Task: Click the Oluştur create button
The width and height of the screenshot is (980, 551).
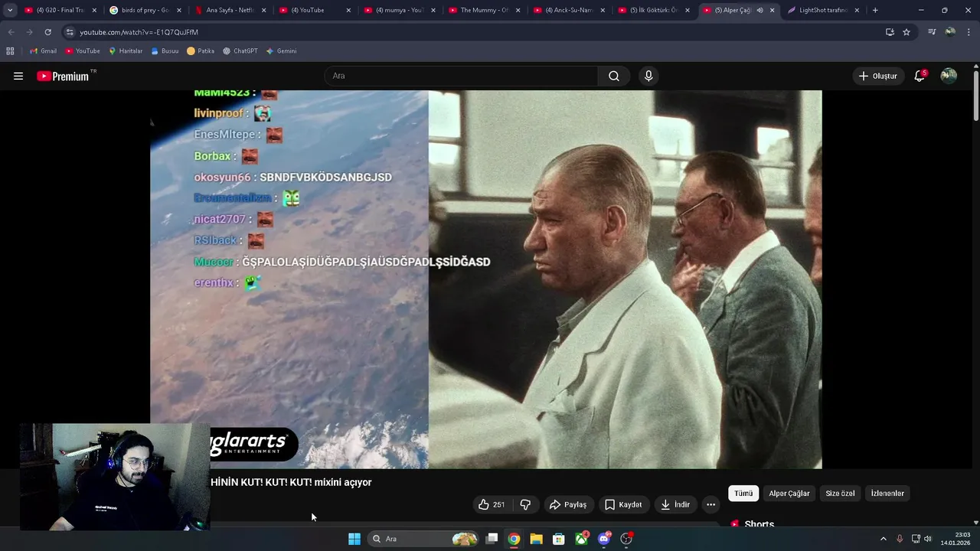Action: 877,76
